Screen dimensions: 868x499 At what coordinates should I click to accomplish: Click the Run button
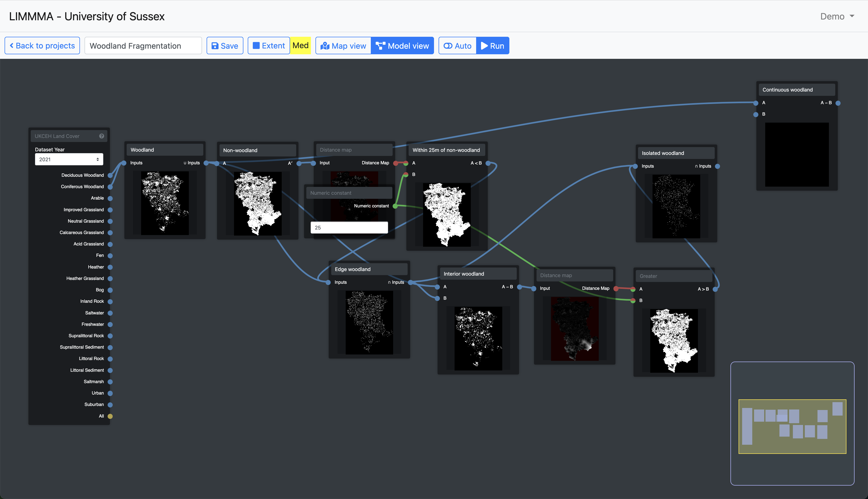pyautogui.click(x=492, y=46)
